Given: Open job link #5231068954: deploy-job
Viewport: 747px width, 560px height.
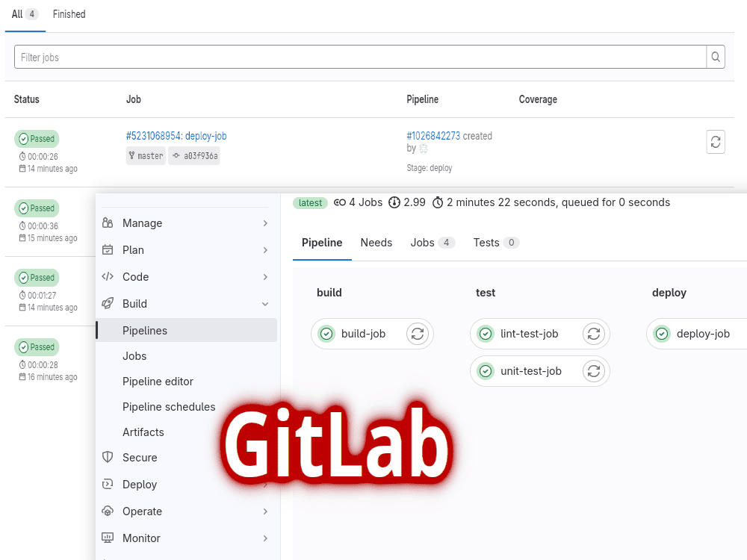Looking at the screenshot, I should click(x=176, y=136).
